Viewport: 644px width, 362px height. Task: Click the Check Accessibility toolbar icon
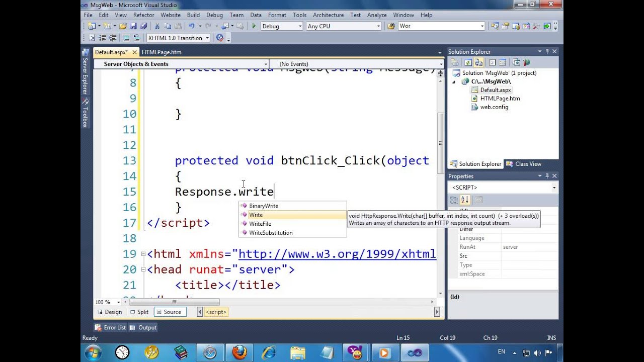click(220, 38)
